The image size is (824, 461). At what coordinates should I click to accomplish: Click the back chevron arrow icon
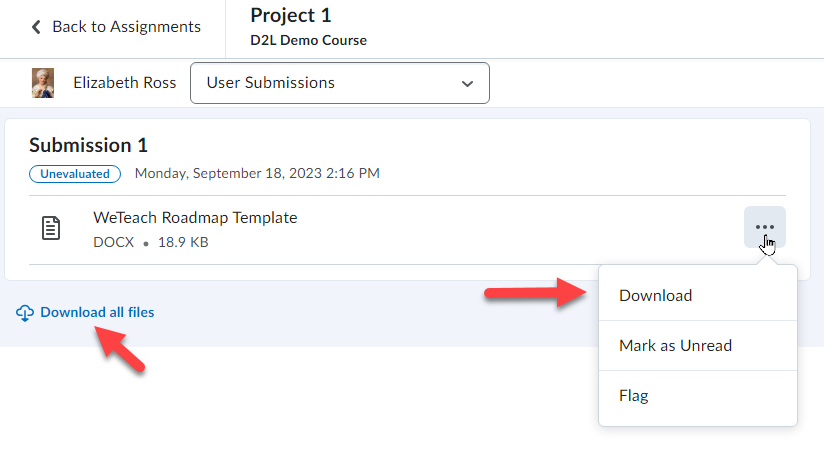pos(37,27)
